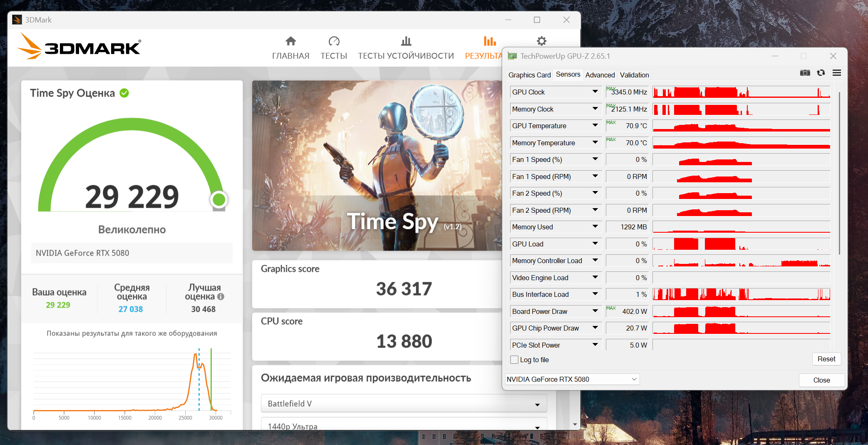
Task: Switch to the Graphics Card tab
Action: 529,75
